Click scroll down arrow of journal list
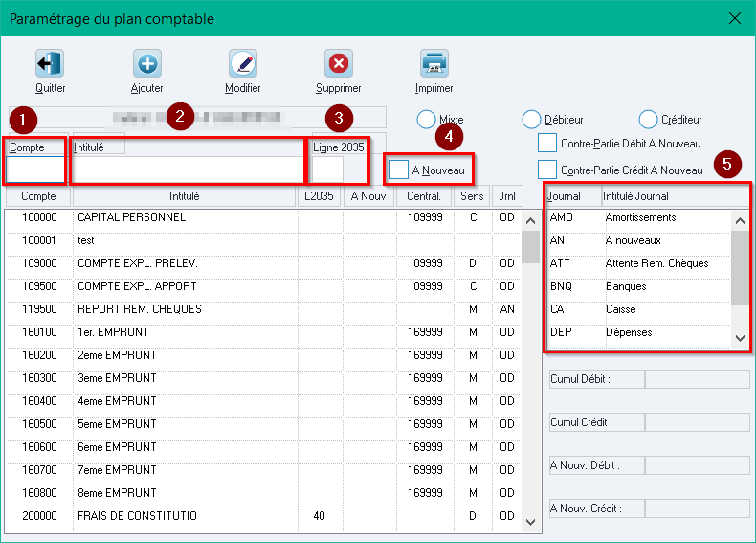756x543 pixels. (740, 338)
